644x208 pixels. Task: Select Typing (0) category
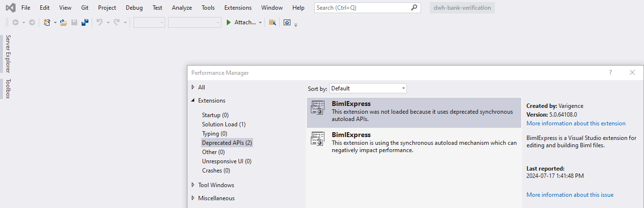[215, 134]
